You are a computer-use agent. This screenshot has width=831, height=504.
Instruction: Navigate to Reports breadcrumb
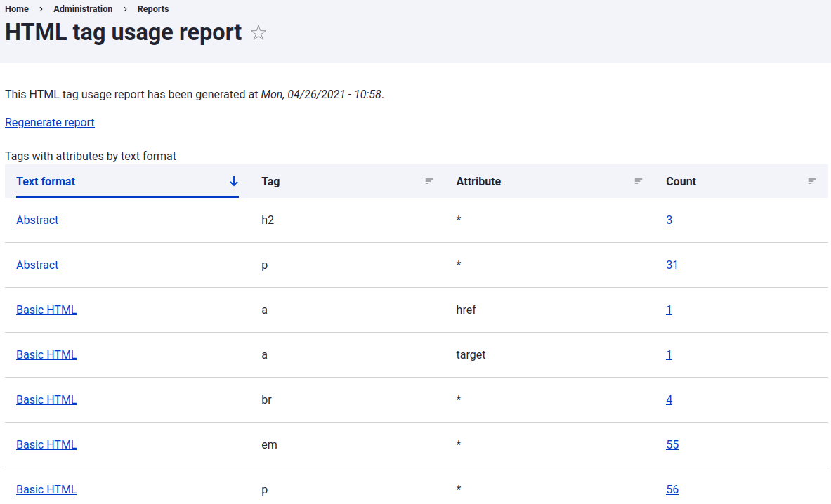pyautogui.click(x=153, y=9)
